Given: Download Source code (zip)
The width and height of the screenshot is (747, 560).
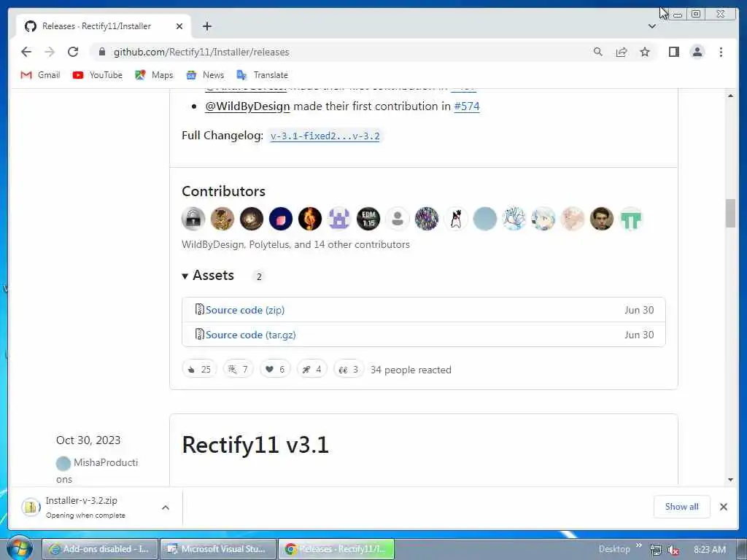Looking at the screenshot, I should coord(245,310).
